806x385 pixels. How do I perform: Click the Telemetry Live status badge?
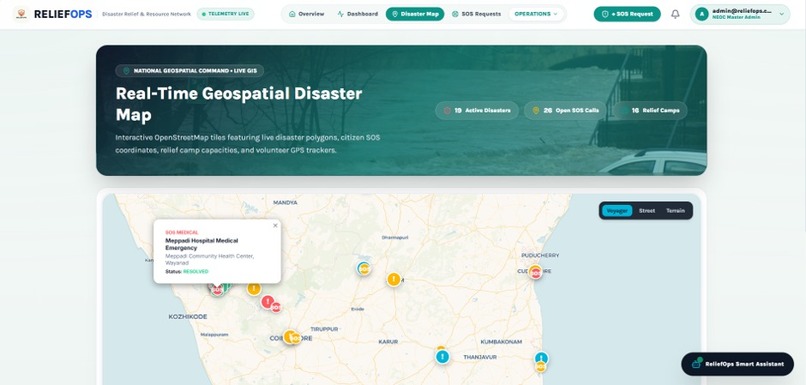pyautogui.click(x=225, y=14)
